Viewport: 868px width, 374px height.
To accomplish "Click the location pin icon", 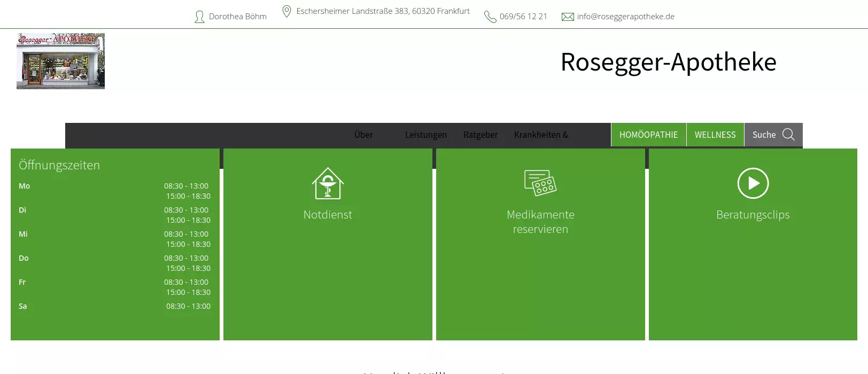I will pyautogui.click(x=286, y=11).
